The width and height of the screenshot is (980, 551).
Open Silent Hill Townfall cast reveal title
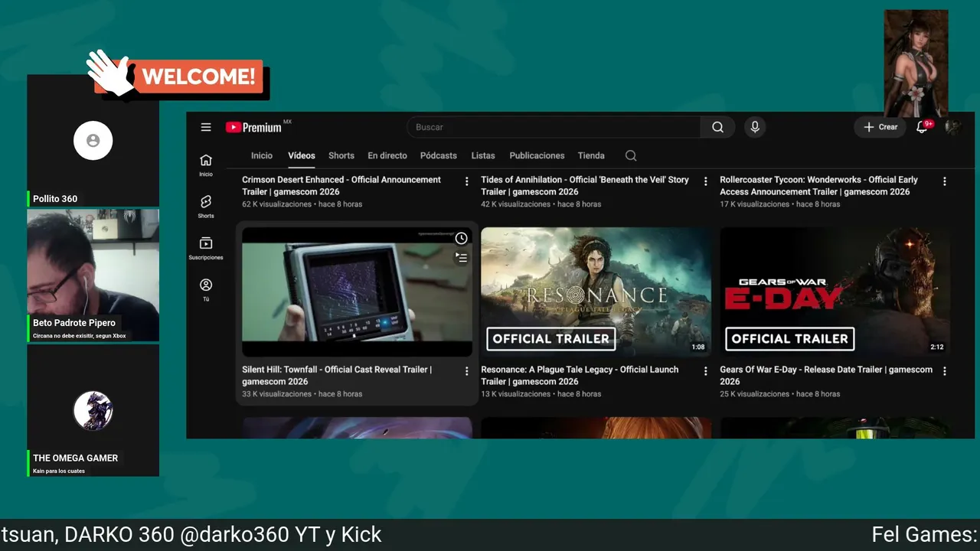pos(337,376)
